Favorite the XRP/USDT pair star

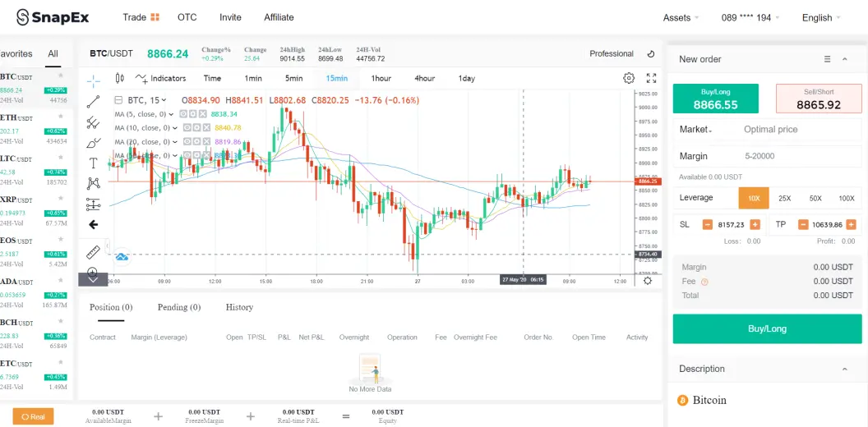pos(60,199)
